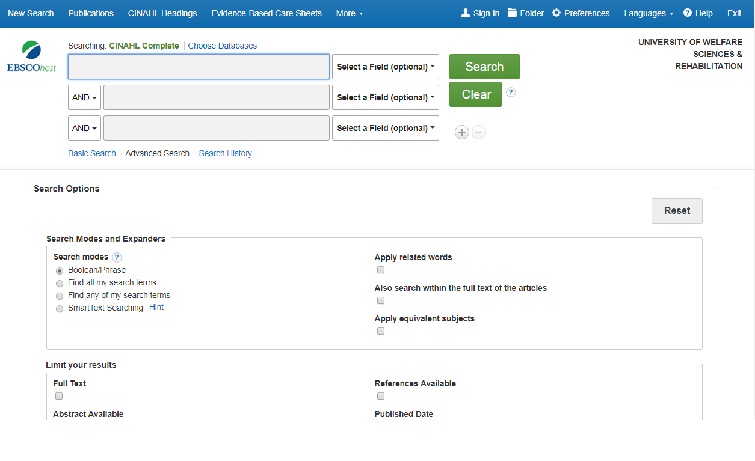Click the Help question mark icon

tap(688, 13)
